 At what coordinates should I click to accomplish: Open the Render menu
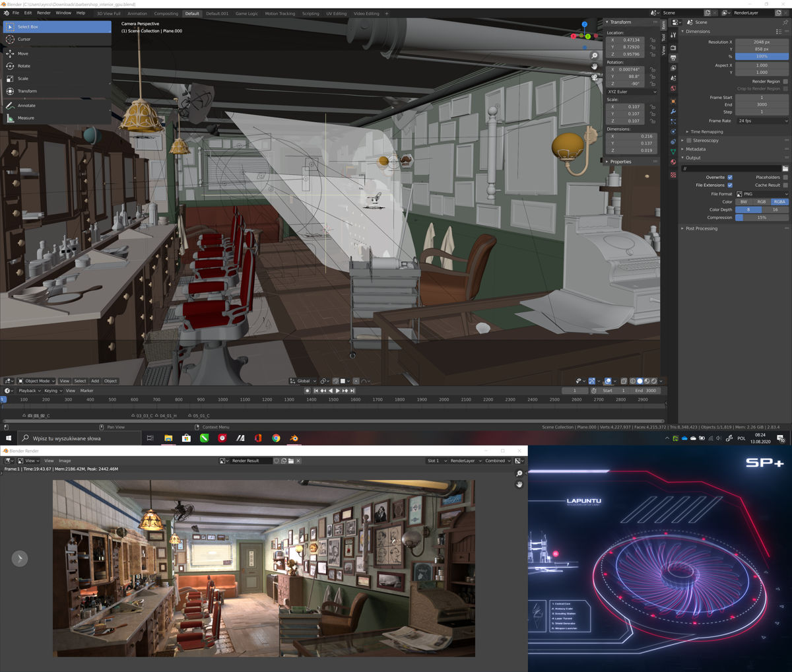click(x=44, y=13)
